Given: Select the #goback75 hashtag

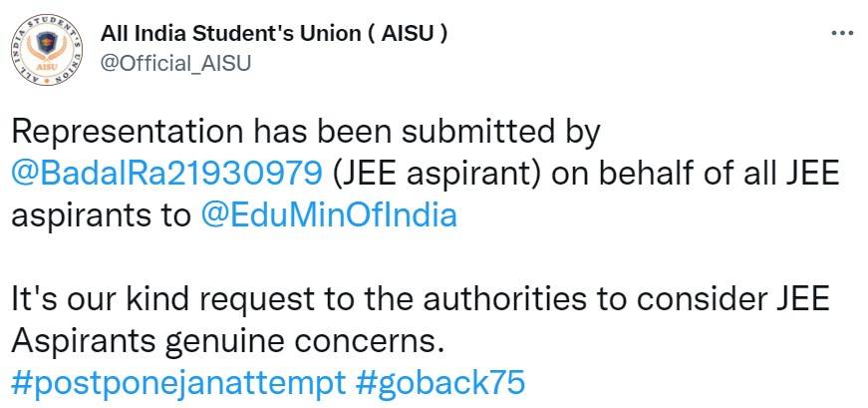Looking at the screenshot, I should click(x=440, y=382).
